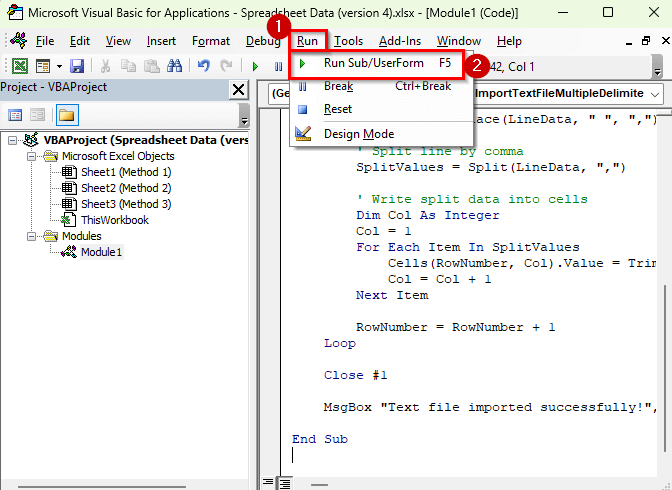Select VBAProject (Spreadsheet Data) root item
The image size is (672, 490).
coord(146,140)
